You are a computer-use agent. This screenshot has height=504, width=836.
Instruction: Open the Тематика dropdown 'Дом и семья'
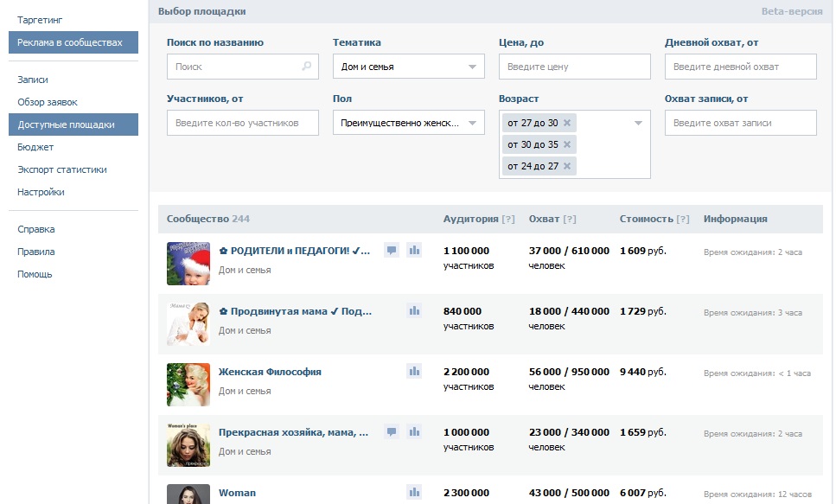[408, 66]
